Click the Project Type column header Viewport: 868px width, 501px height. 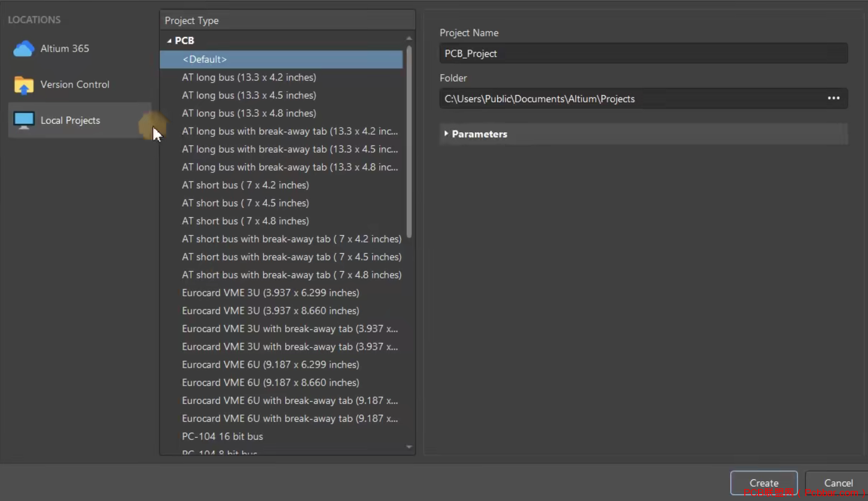pyautogui.click(x=287, y=20)
